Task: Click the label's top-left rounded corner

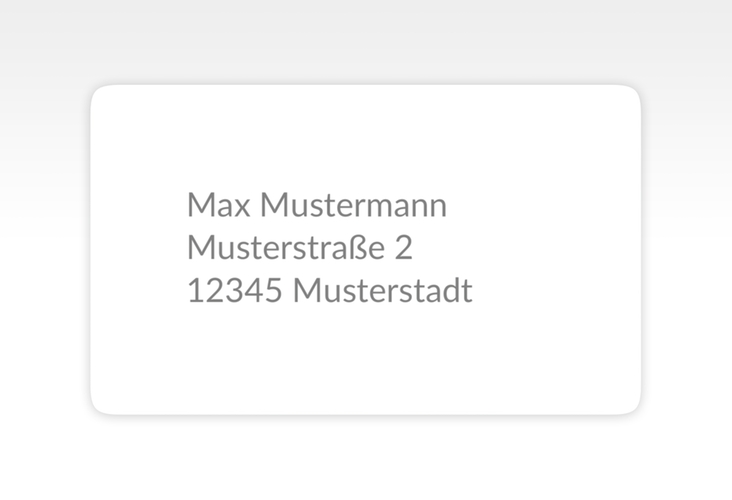Action: click(99, 93)
